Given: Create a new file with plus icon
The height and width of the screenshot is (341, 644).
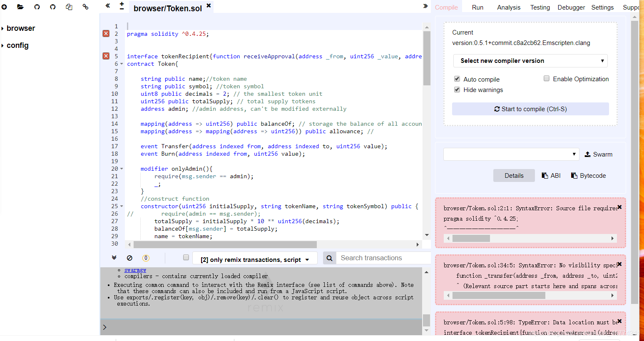Looking at the screenshot, I should [4, 7].
